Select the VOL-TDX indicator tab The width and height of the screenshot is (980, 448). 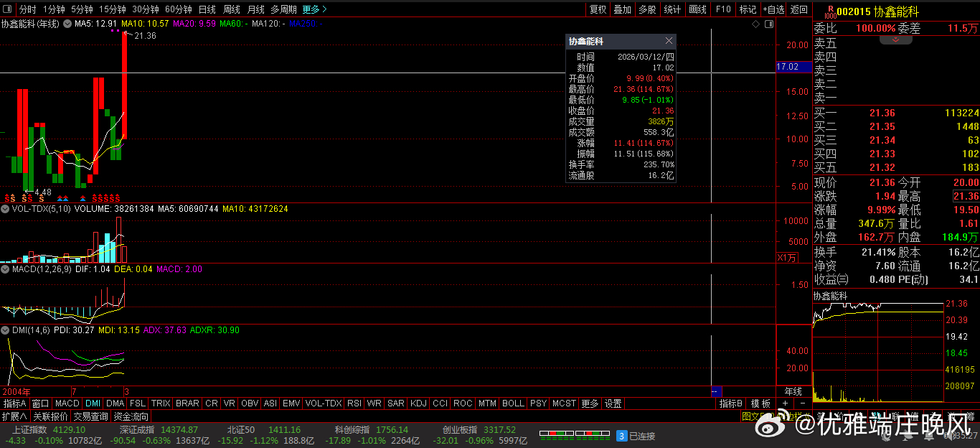(324, 403)
